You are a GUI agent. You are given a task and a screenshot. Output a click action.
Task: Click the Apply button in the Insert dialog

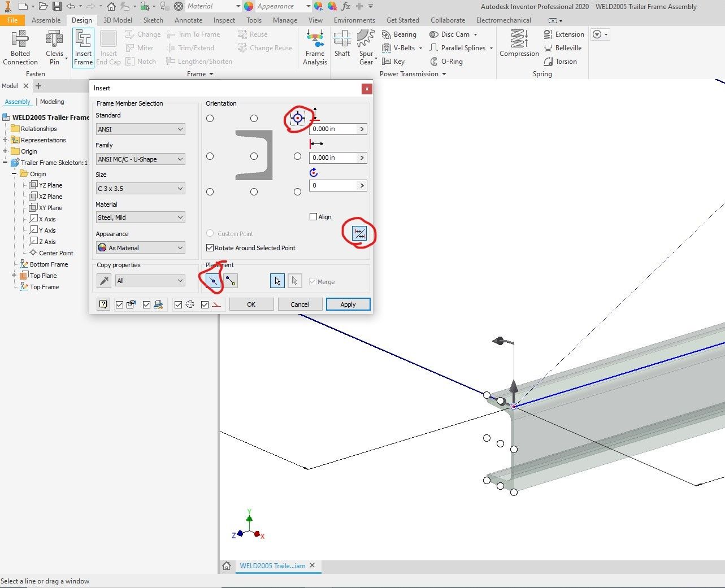(x=348, y=304)
